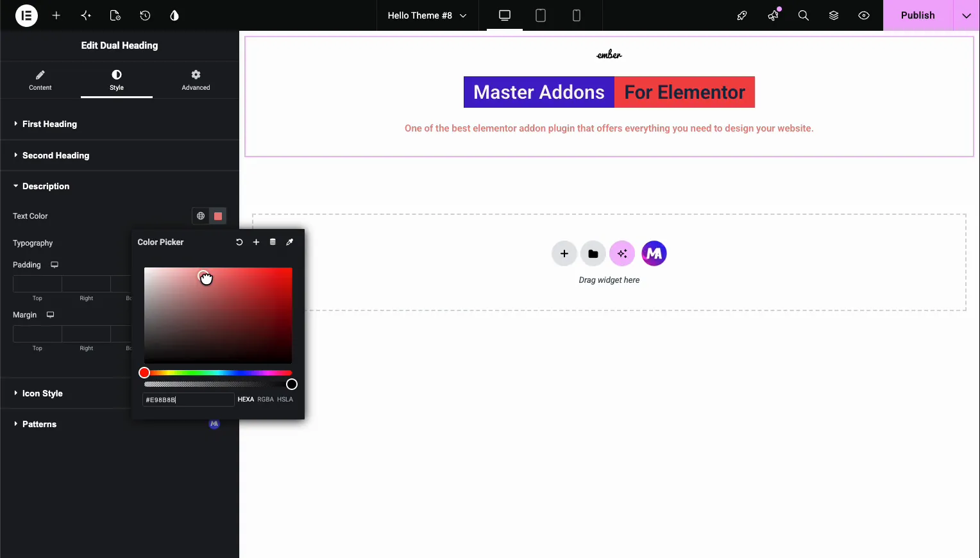Select RGBA color format
Image resolution: width=980 pixels, height=558 pixels.
pos(266,400)
